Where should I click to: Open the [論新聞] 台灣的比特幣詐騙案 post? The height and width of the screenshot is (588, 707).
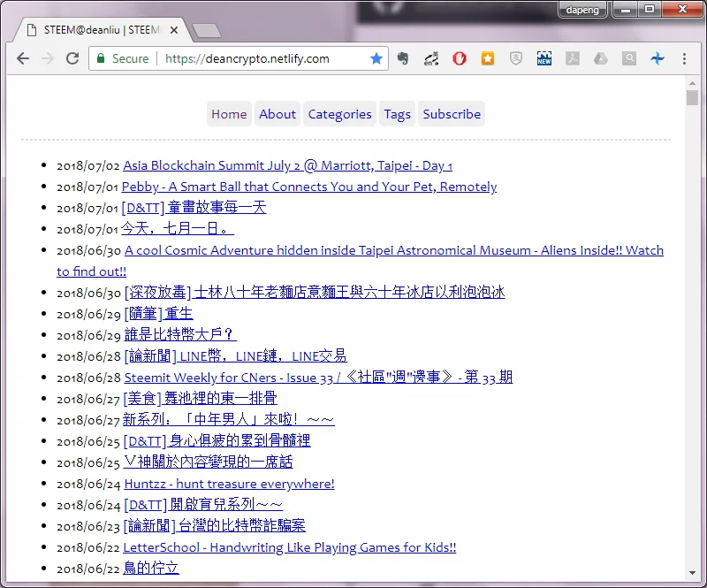coord(214,526)
